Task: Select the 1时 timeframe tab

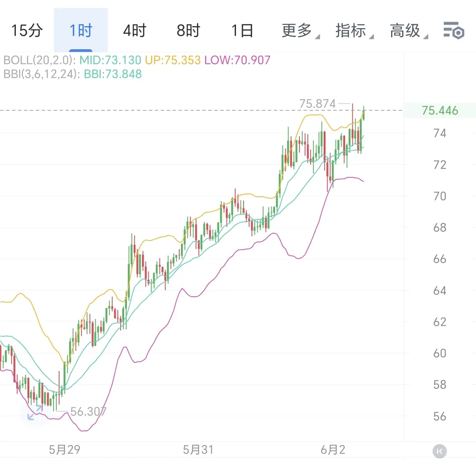Action: tap(81, 31)
